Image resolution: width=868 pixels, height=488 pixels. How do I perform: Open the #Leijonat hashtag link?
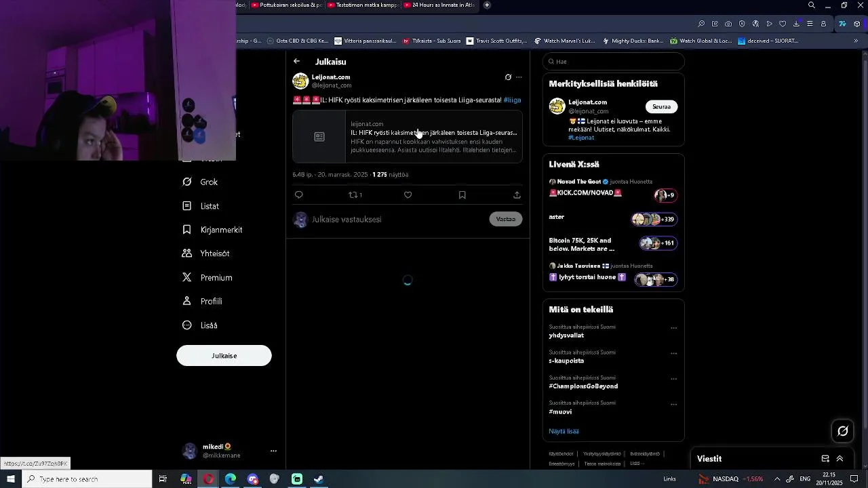tap(581, 138)
